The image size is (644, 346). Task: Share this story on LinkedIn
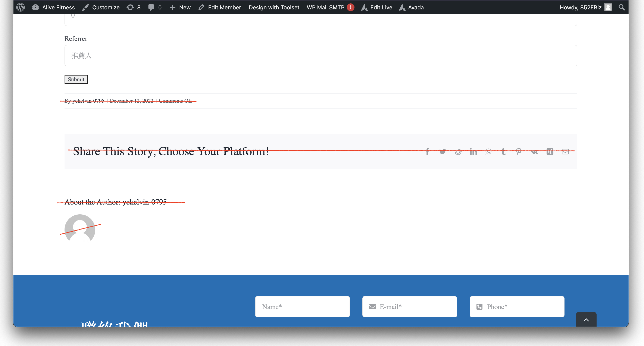[x=473, y=152]
